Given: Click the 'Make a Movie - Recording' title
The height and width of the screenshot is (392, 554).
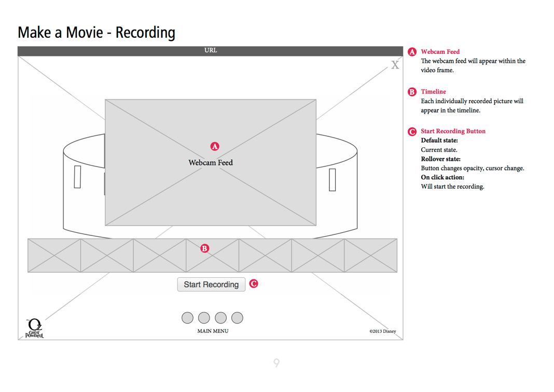Looking at the screenshot, I should [x=96, y=33].
